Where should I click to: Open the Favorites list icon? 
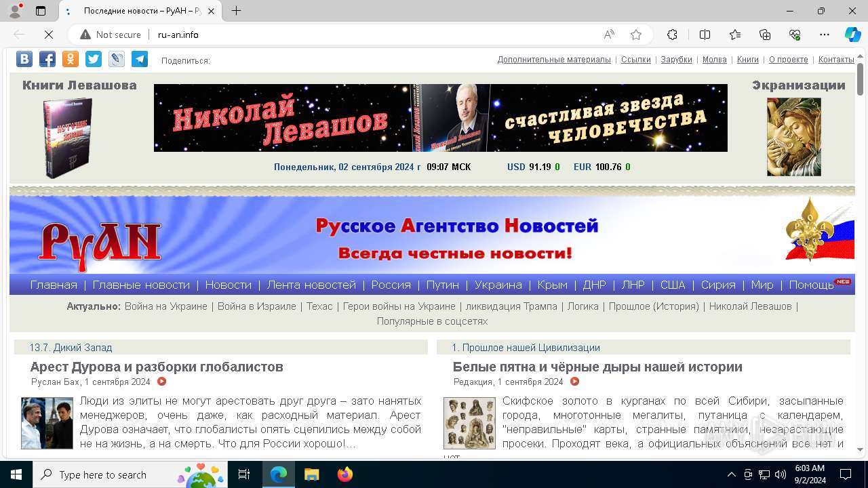click(x=735, y=35)
